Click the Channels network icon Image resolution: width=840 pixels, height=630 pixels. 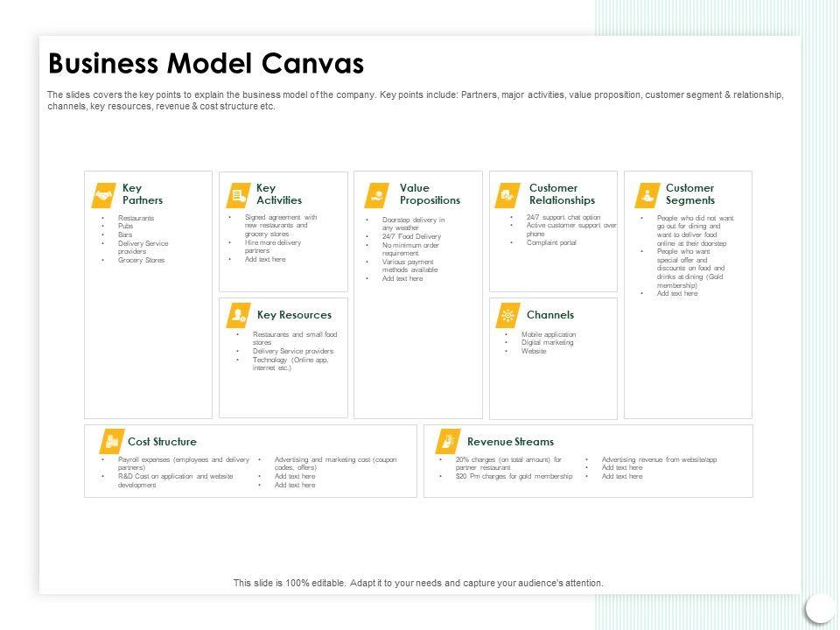click(507, 316)
